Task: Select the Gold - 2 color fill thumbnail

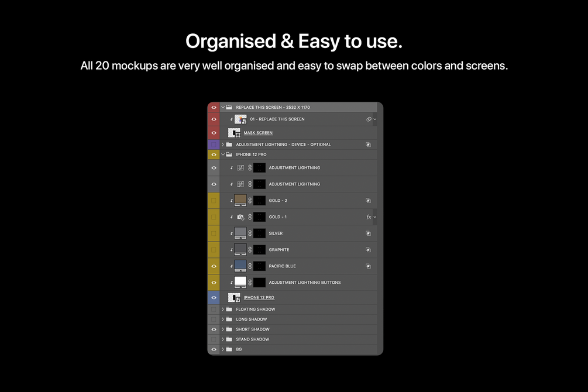Action: coord(240,201)
